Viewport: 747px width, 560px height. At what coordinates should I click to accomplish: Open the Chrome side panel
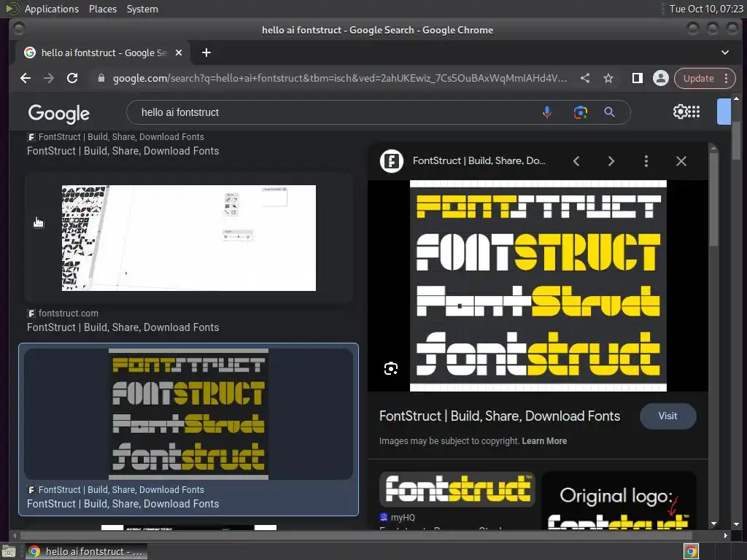coord(637,78)
